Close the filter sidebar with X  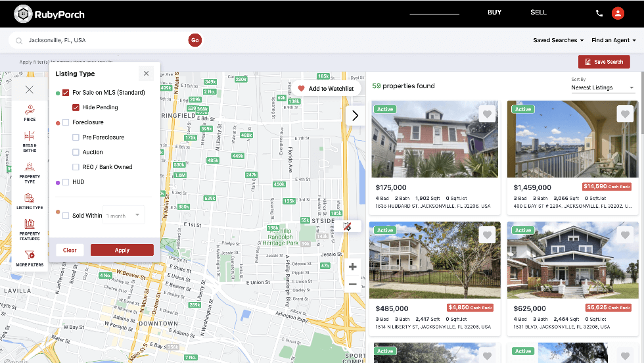(29, 89)
